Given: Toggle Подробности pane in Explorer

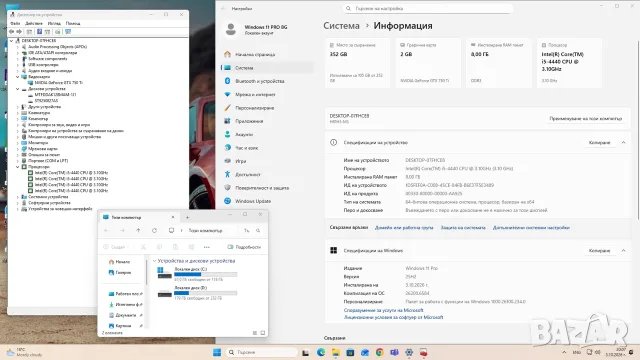Looking at the screenshot, I should tap(244, 247).
